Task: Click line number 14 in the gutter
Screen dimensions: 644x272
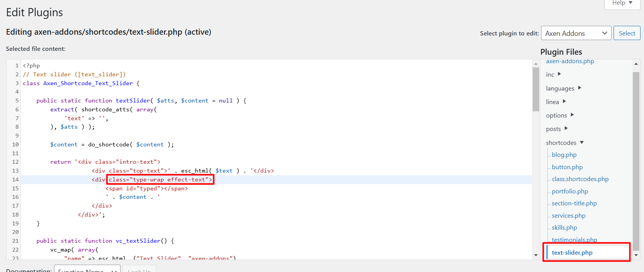Action: point(15,180)
